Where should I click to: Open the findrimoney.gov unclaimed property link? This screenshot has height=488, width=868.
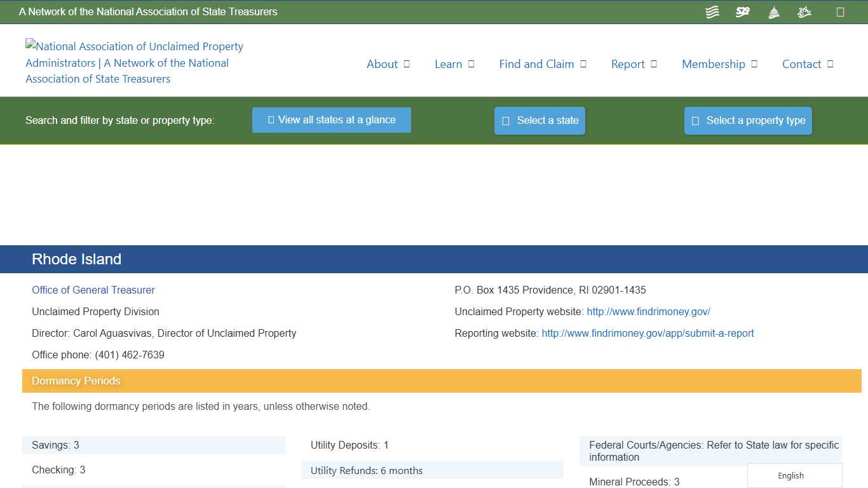648,311
